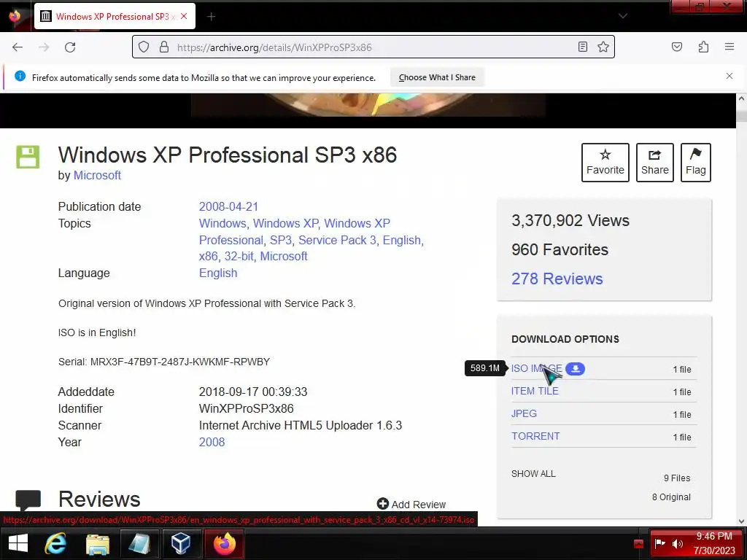Open a new tab with plus button

tap(211, 17)
